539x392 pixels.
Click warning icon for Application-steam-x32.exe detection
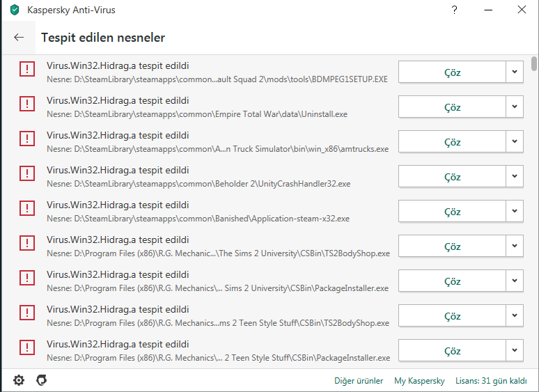click(27, 208)
